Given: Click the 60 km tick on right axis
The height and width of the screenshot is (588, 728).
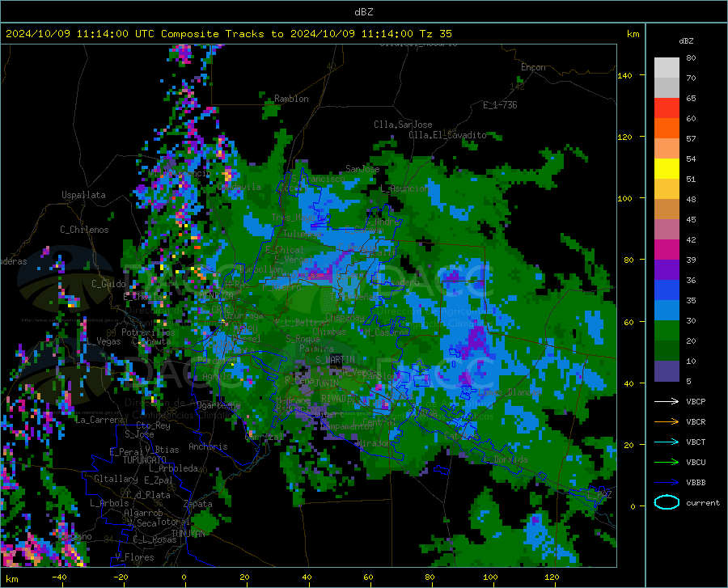Looking at the screenshot, I should click(629, 322).
